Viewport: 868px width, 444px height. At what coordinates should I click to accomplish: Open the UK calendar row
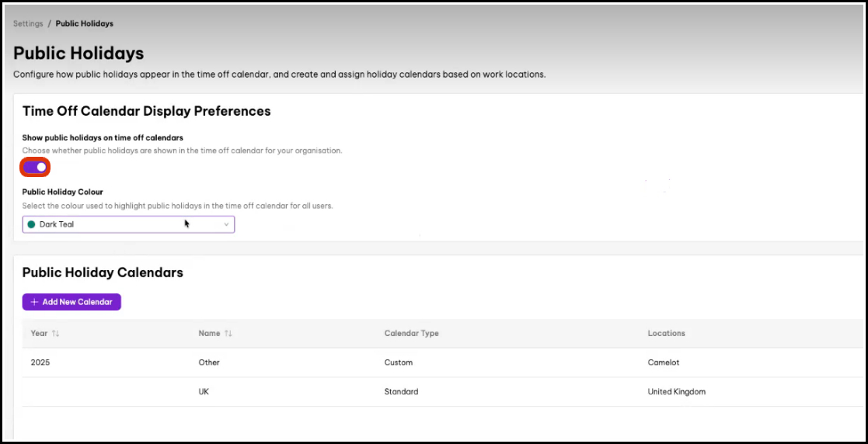[204, 392]
